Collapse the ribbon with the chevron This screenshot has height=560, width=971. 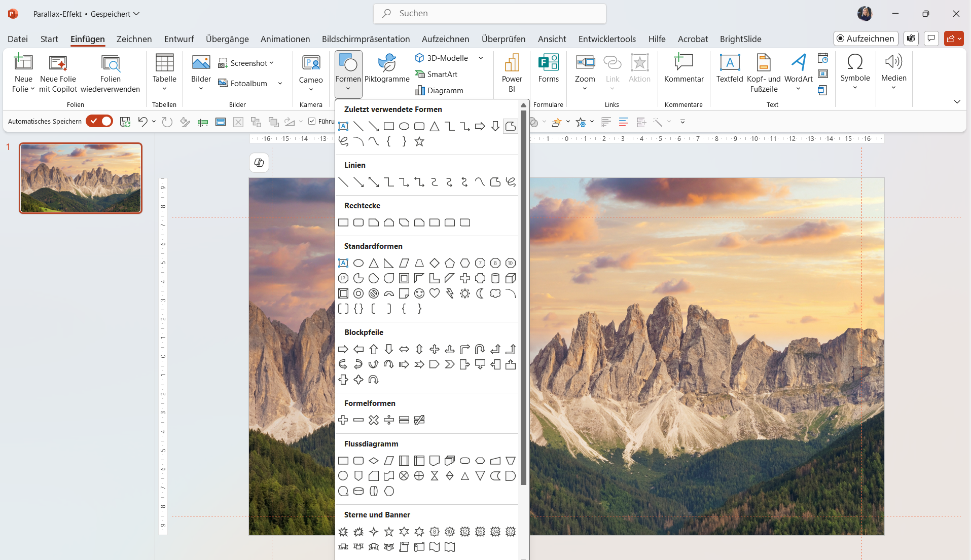[957, 102]
